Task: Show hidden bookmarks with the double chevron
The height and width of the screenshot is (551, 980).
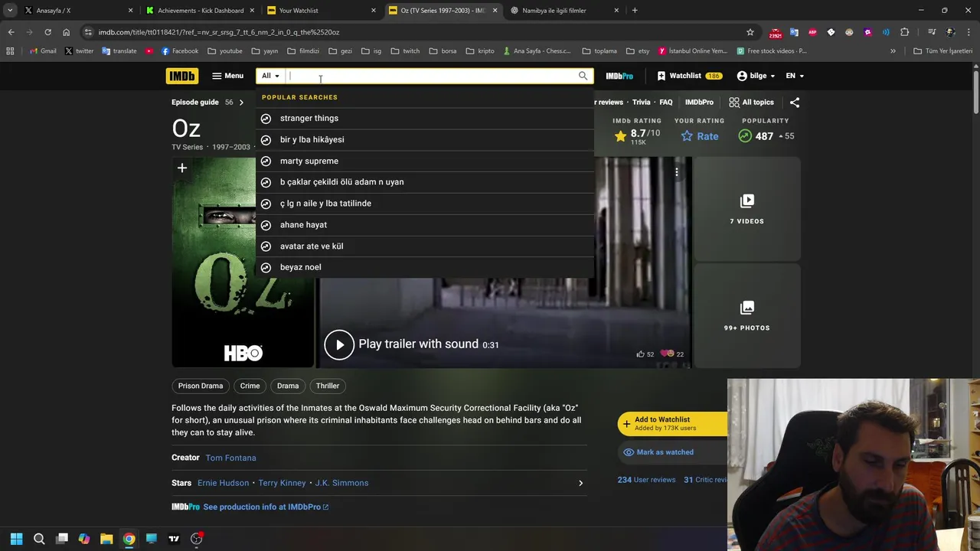Action: pyautogui.click(x=893, y=51)
